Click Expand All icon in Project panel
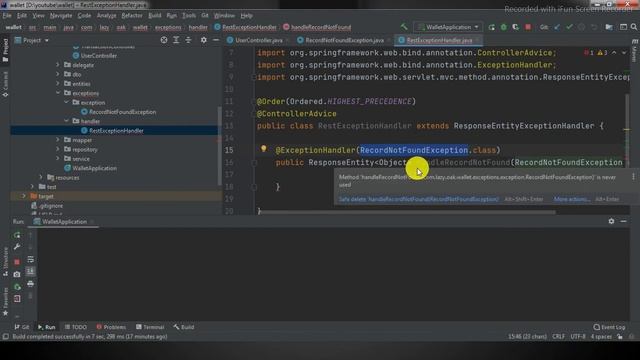Image resolution: width=640 pixels, height=360 pixels. coord(176,40)
